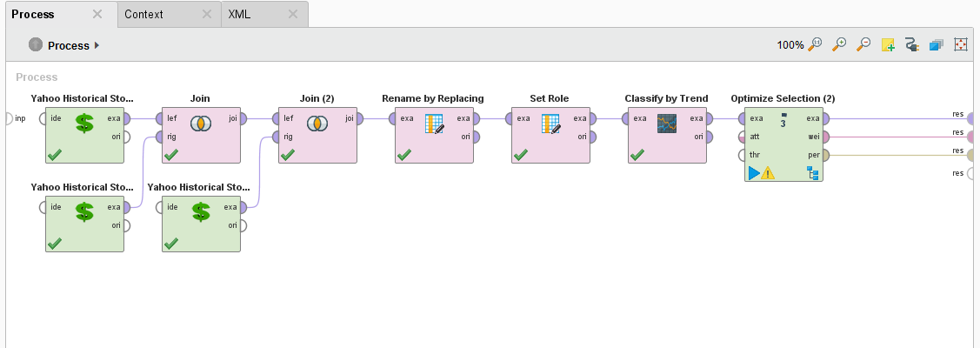The height and width of the screenshot is (348, 980).
Task: Click the auto-wire plug icon
Action: tap(911, 45)
